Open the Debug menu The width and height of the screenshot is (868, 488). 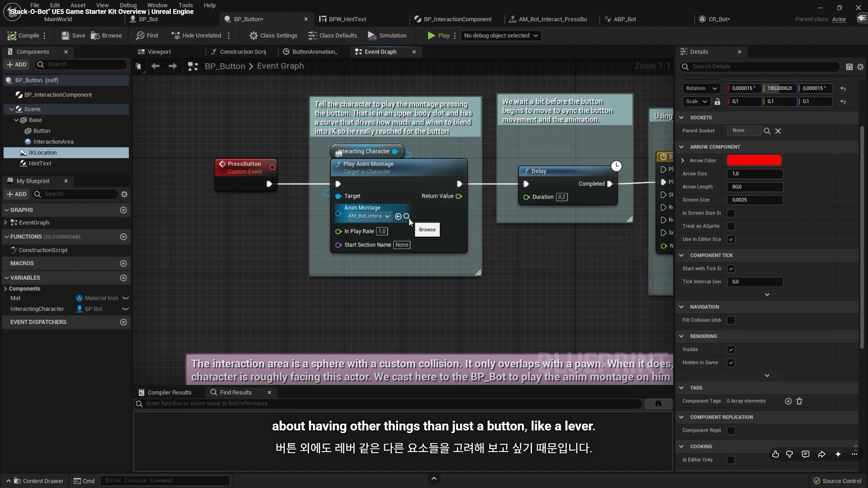click(128, 5)
